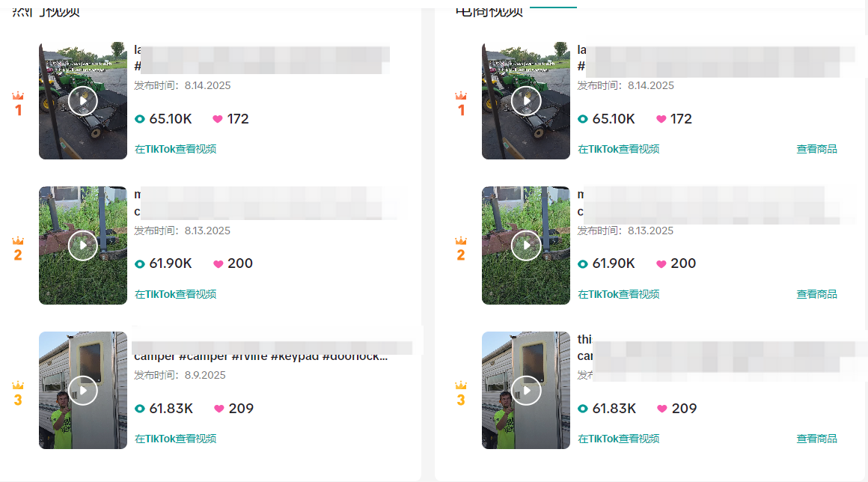Open left rank 1 video on TikTok link
Viewport: 868px width, 482px height.
(x=176, y=149)
